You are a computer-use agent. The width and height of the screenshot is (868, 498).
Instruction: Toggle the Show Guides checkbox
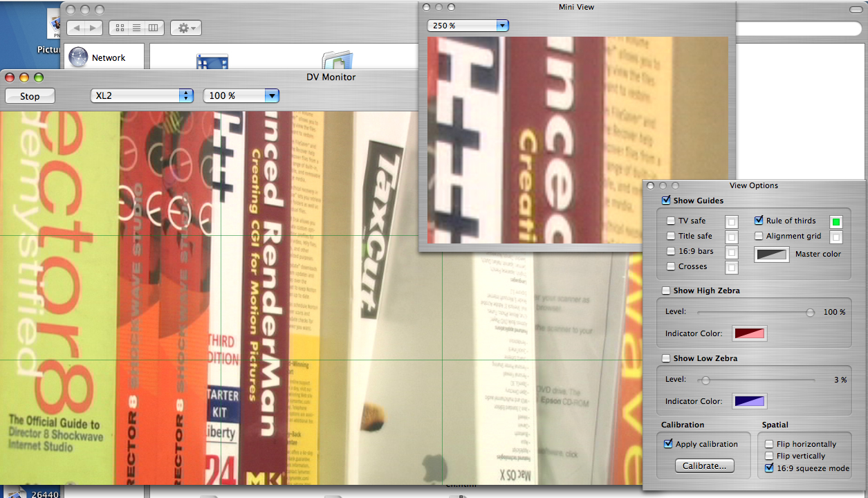pyautogui.click(x=666, y=201)
